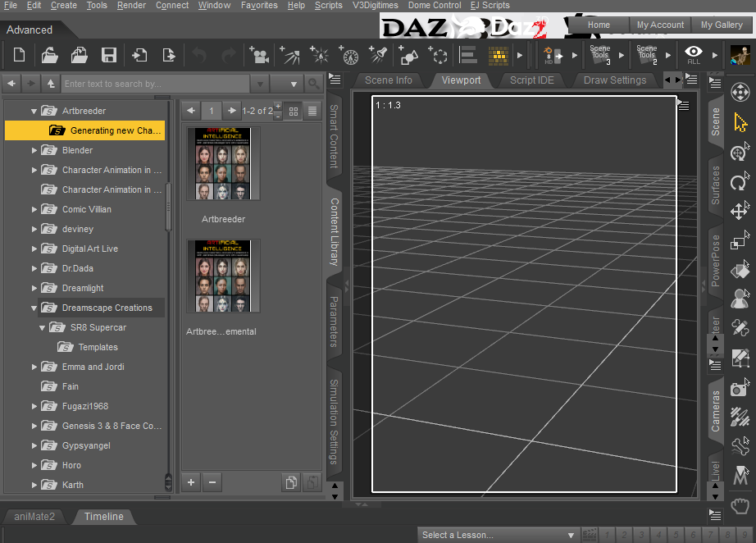Expand the Comic Villian folder

tap(34, 209)
